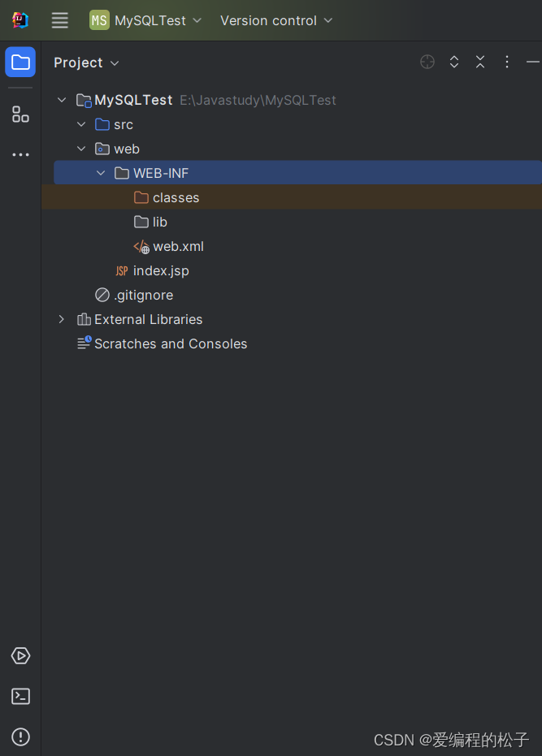Click the lib folder icon
The height and width of the screenshot is (756, 542).
[x=141, y=222]
